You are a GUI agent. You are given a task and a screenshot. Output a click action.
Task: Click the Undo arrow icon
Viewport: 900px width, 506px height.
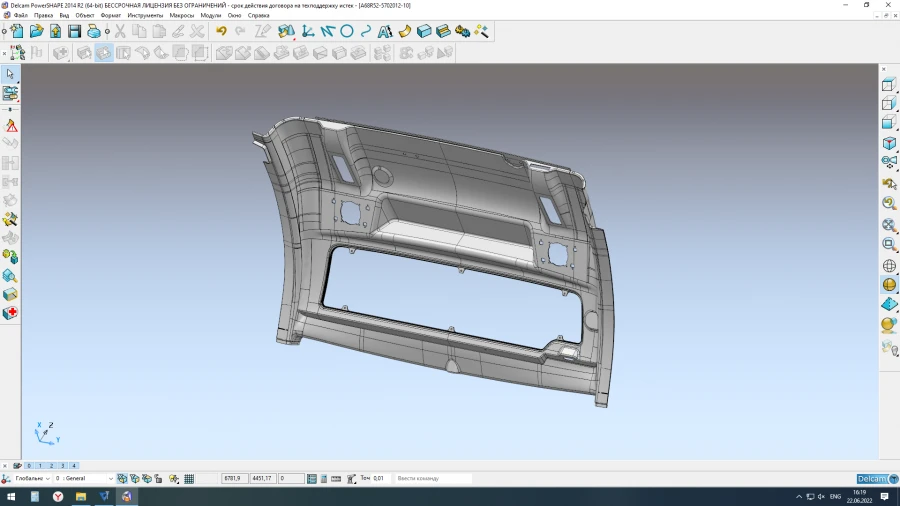tap(221, 31)
